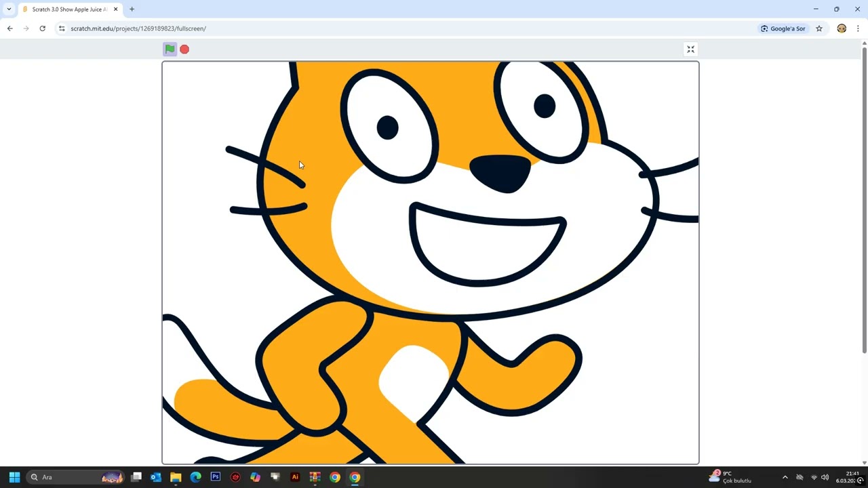Open WinRAR from the taskbar

click(315, 477)
